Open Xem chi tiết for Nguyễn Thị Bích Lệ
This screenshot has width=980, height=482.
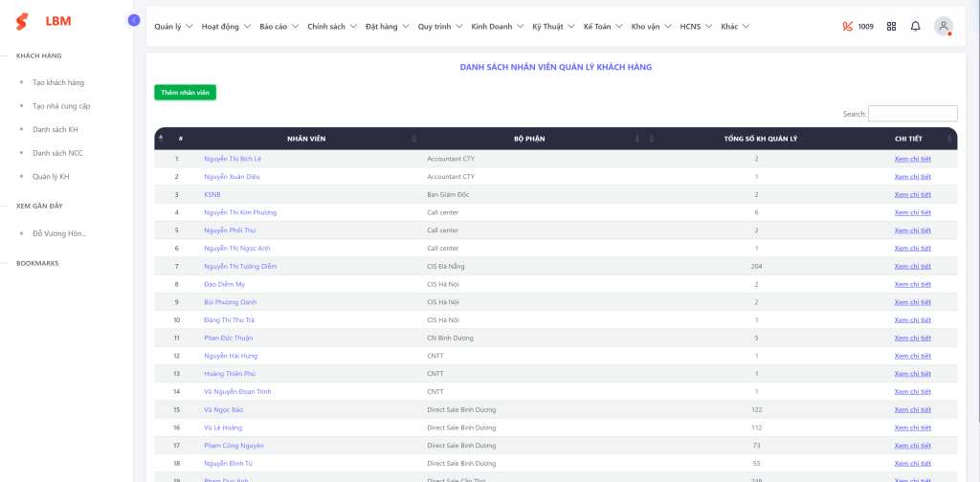click(x=912, y=159)
